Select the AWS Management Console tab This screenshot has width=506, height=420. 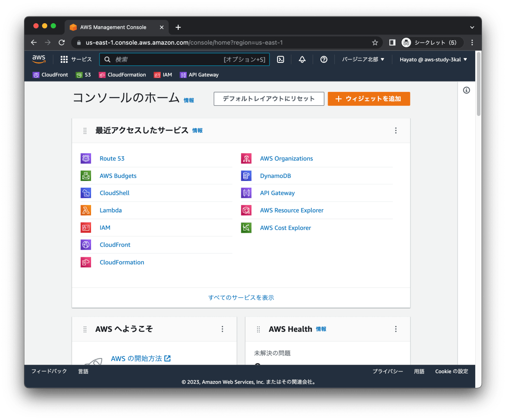tap(117, 27)
